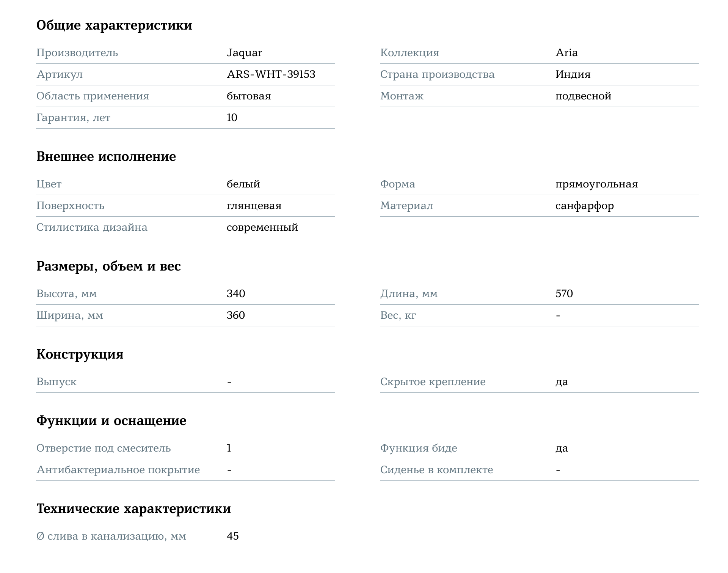Click the прямоугольная shape value
The image size is (728, 573).
pos(596,184)
